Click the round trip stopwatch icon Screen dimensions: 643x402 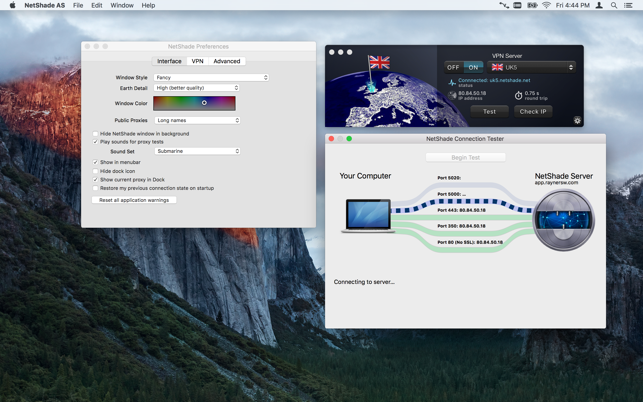[518, 95]
